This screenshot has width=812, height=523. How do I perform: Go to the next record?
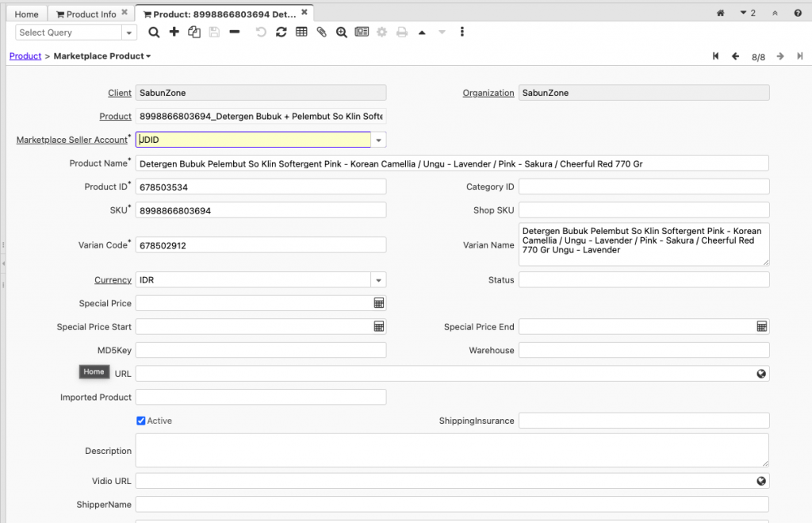pos(780,56)
